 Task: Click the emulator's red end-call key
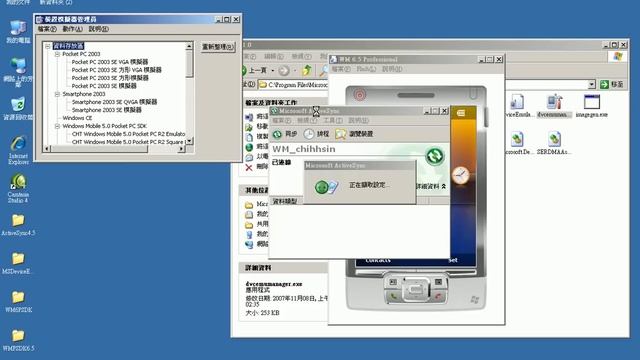pyautogui.click(x=438, y=296)
